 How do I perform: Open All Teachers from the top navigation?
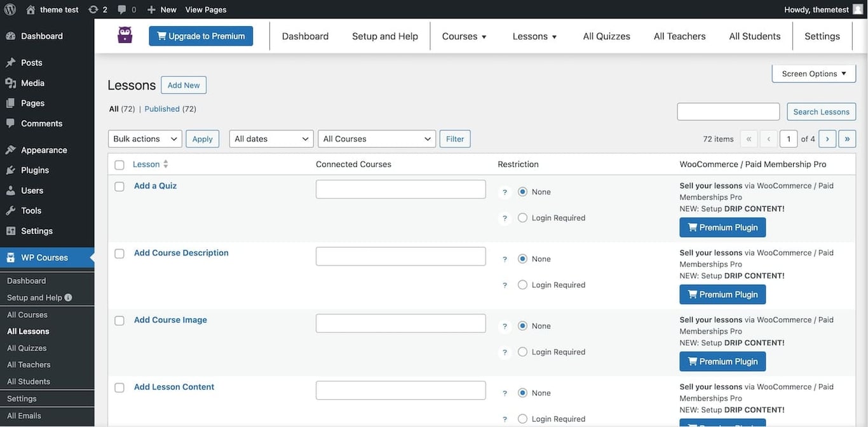pos(679,36)
